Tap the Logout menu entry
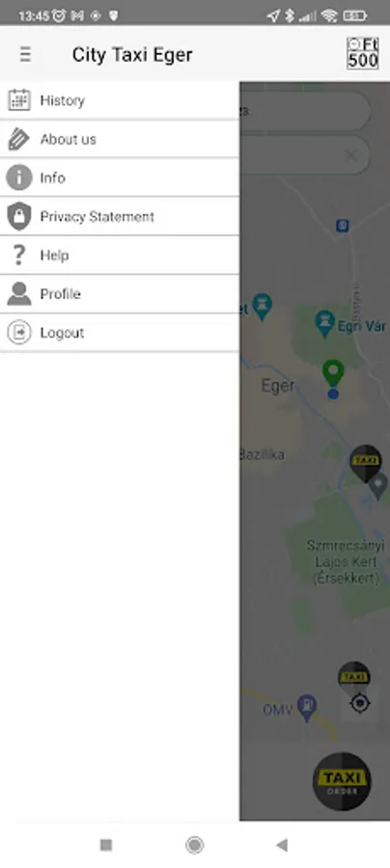 point(120,333)
